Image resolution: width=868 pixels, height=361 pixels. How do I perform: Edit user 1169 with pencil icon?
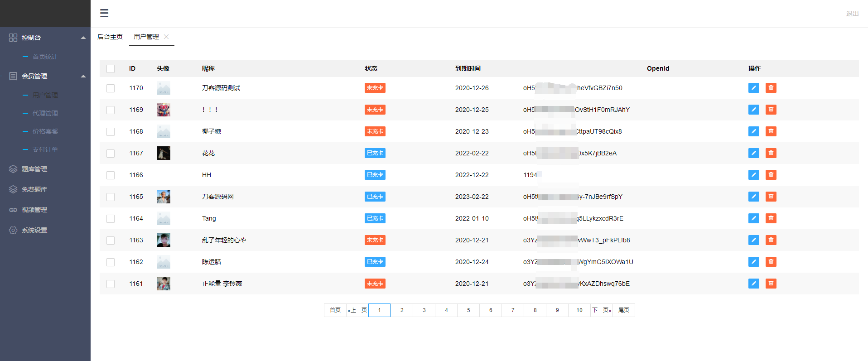[x=754, y=110]
